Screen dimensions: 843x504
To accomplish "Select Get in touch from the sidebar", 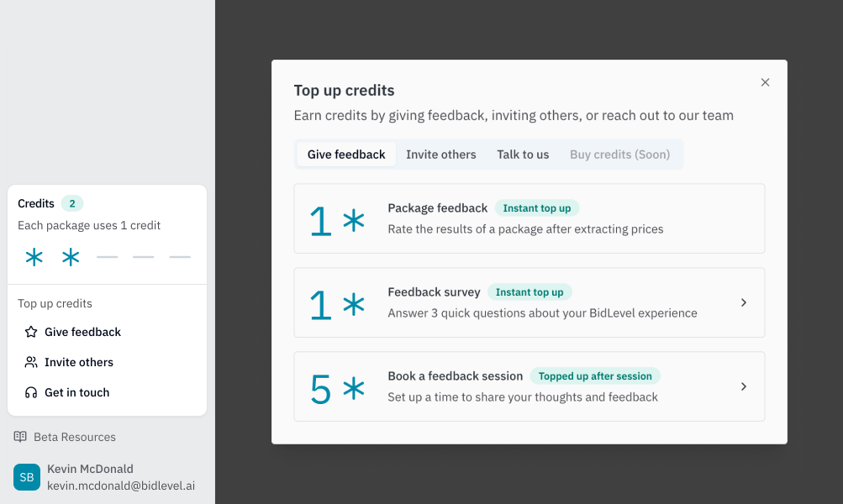I will point(76,392).
